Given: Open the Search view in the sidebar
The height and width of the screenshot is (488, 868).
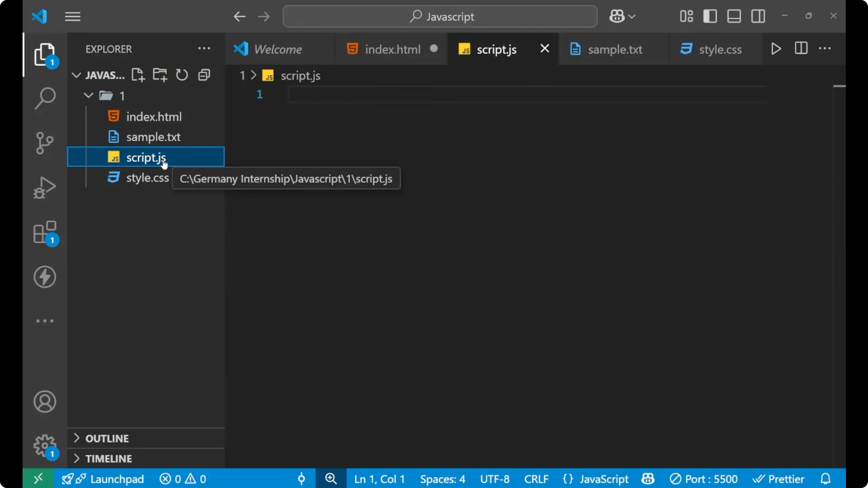Looking at the screenshot, I should click(x=45, y=98).
